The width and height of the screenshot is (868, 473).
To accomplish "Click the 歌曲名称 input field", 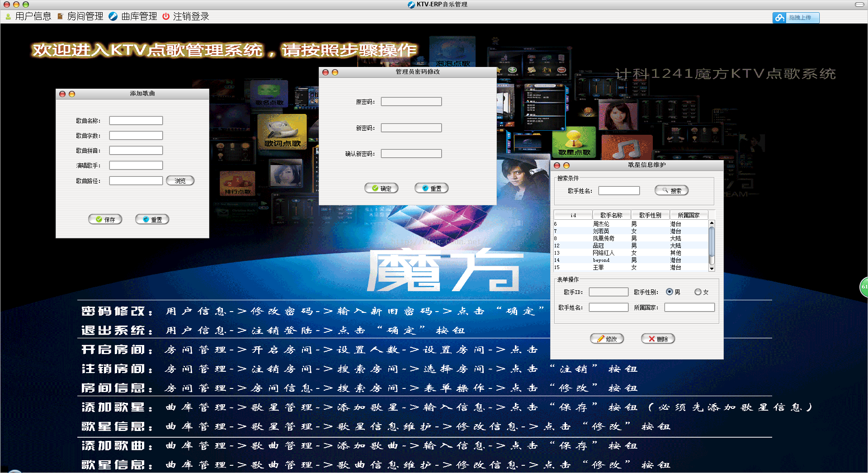I will point(136,121).
